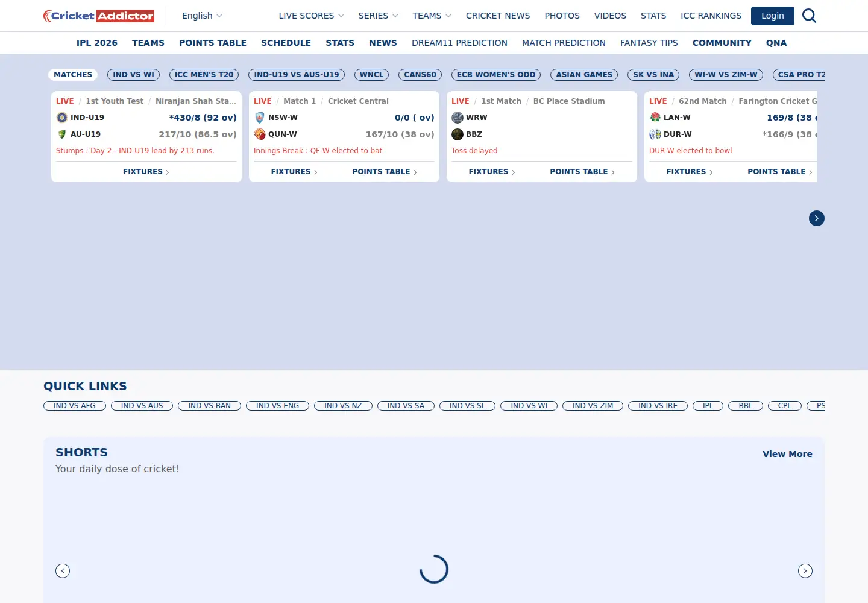Open the COMMUNITY nav item
The width and height of the screenshot is (868, 603).
(722, 43)
